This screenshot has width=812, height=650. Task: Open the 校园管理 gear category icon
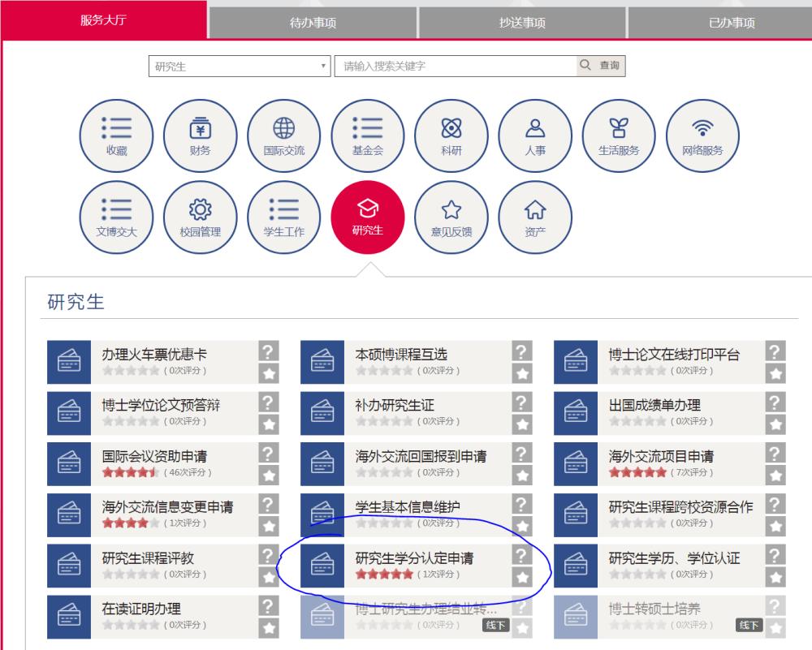point(200,217)
